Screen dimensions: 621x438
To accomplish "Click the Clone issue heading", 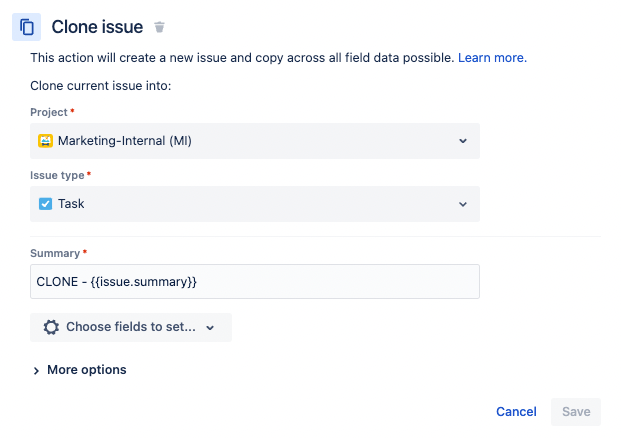I will [97, 27].
